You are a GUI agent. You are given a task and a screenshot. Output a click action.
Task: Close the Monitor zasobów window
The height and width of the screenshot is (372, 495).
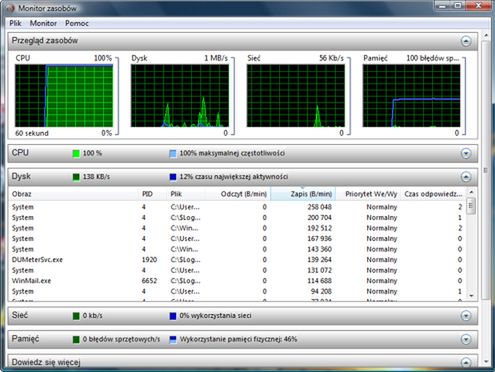click(478, 6)
